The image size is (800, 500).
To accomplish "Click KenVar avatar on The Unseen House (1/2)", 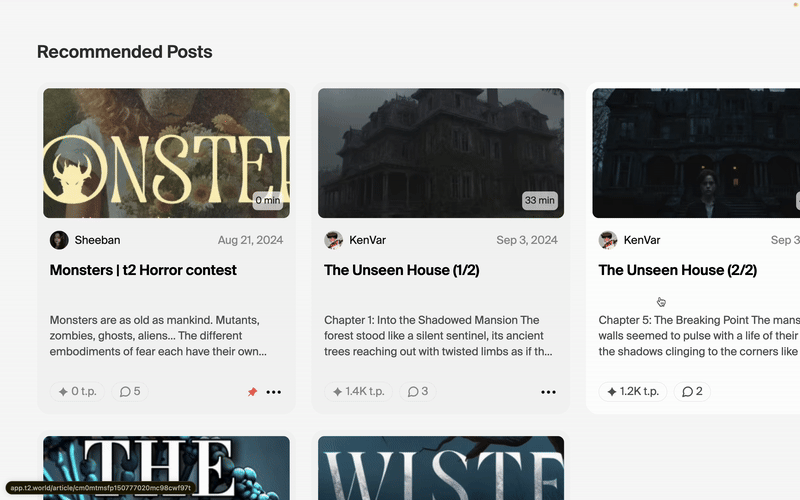I will tap(334, 240).
